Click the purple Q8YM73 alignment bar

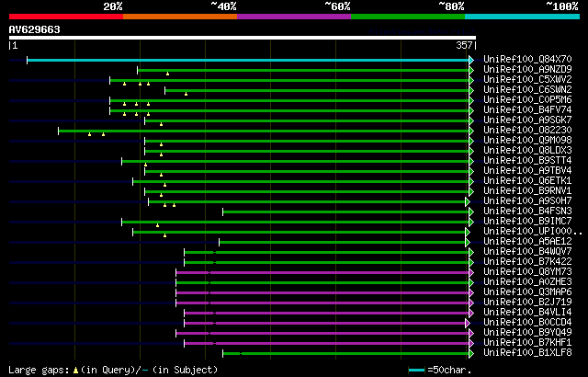(322, 273)
